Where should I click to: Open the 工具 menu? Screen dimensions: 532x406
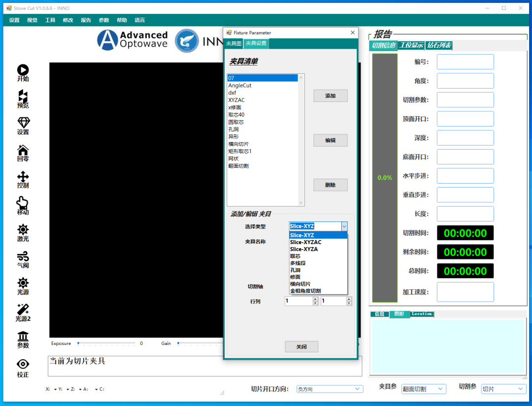point(50,20)
